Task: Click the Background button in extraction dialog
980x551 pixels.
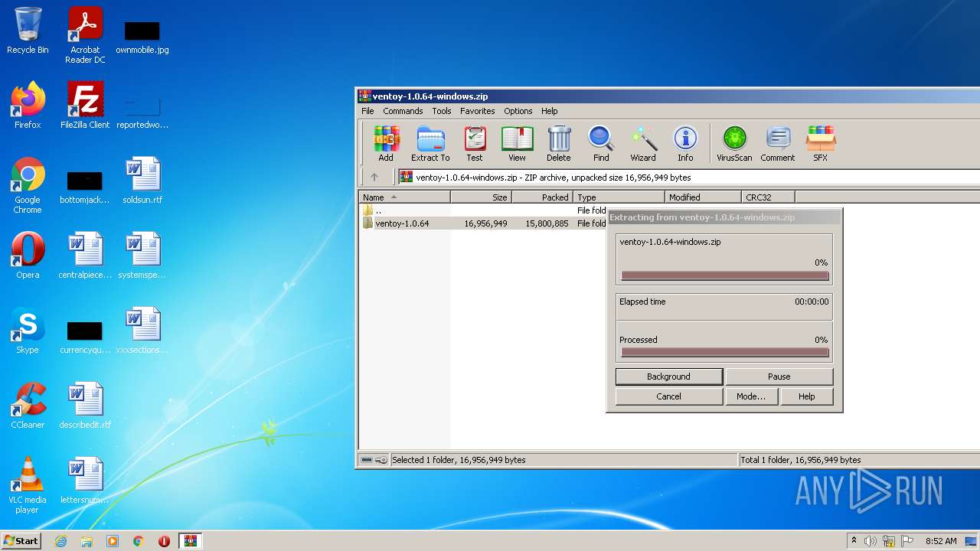Action: 668,377
